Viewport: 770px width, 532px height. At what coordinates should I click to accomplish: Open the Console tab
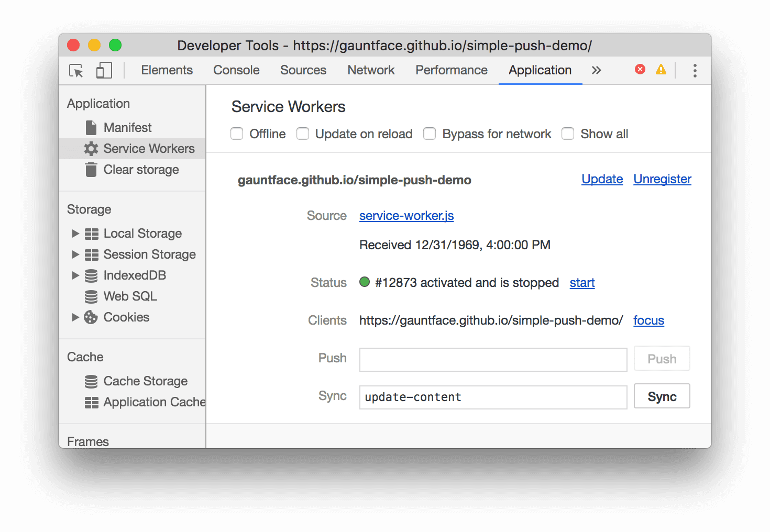coord(236,70)
